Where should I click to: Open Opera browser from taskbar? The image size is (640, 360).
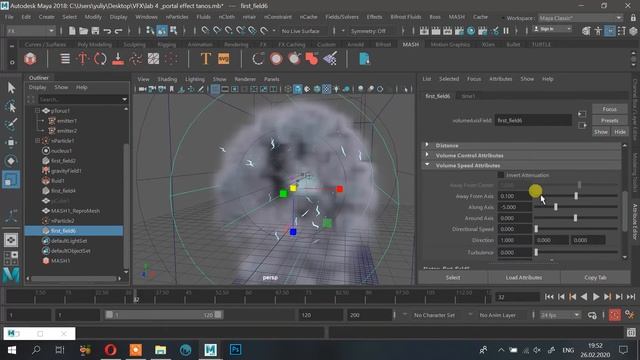pos(111,350)
